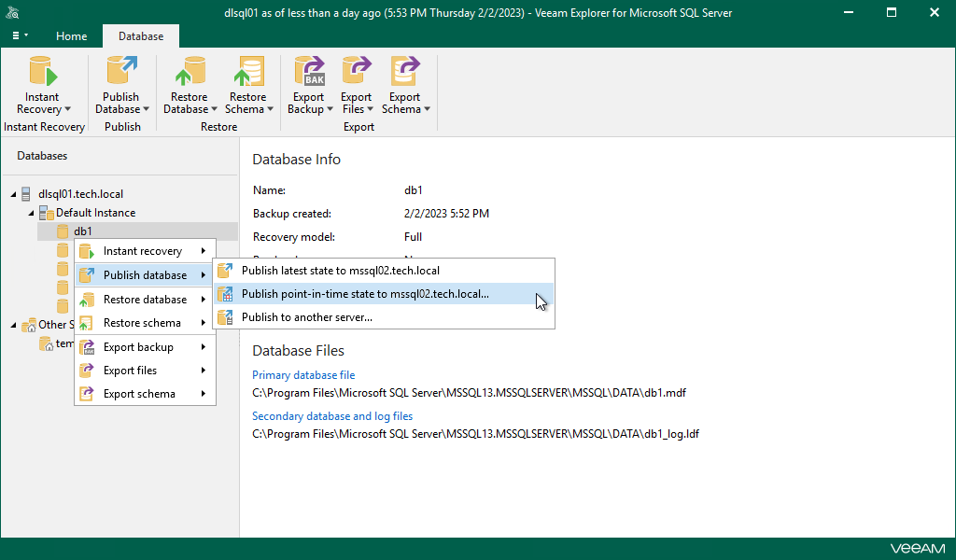The width and height of the screenshot is (956, 560).
Task: Click the Databases panel header
Action: [x=42, y=156]
